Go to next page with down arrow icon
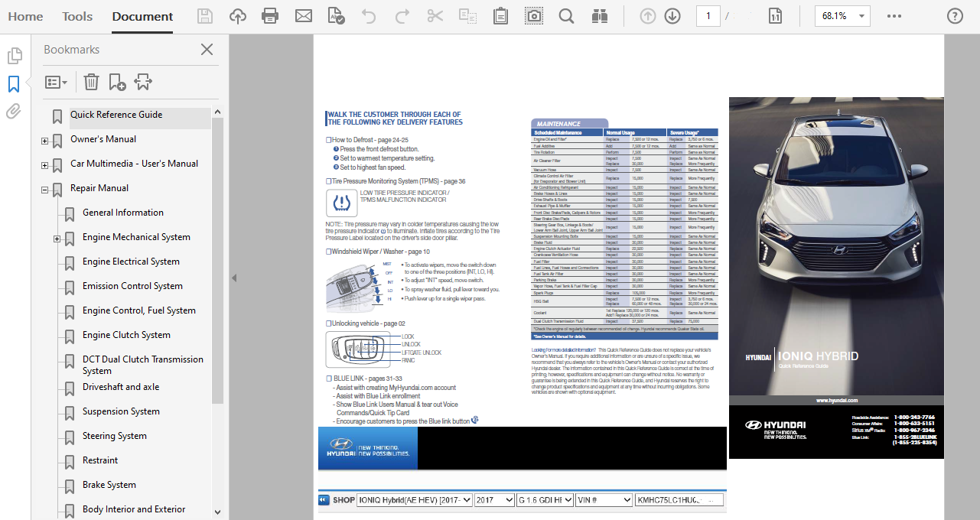This screenshot has height=520, width=980. click(672, 15)
